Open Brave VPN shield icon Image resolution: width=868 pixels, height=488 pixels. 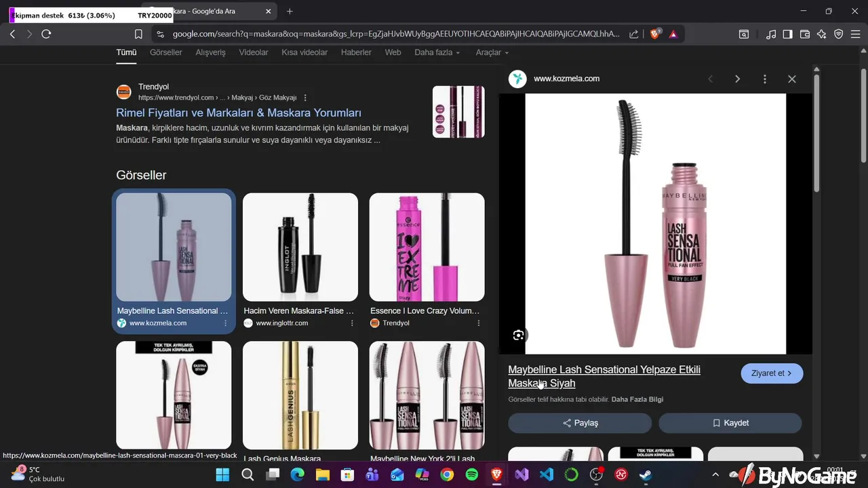click(838, 34)
